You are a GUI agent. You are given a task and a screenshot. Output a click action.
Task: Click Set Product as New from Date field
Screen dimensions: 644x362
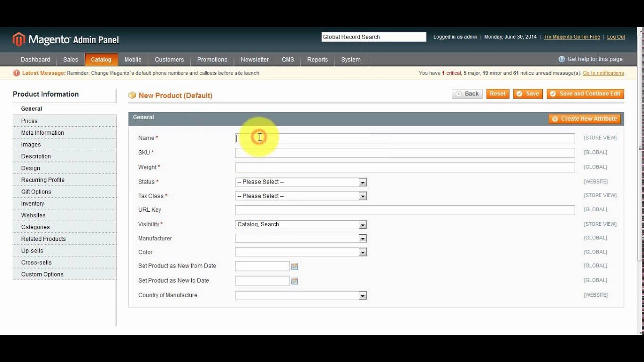point(263,266)
